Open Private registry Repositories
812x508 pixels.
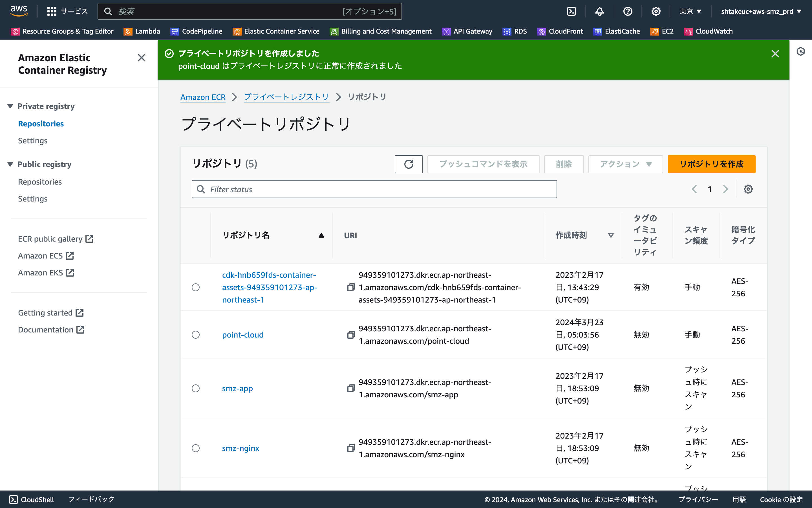coord(41,124)
